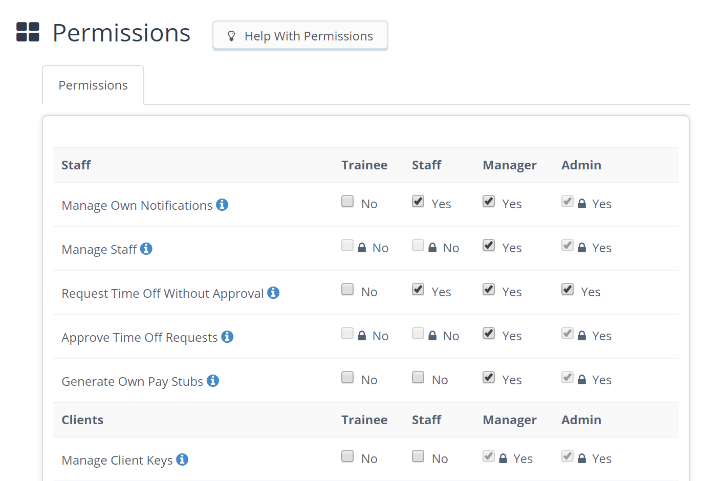720x481 pixels.
Task: Click the "Clients" section header
Action: (82, 420)
